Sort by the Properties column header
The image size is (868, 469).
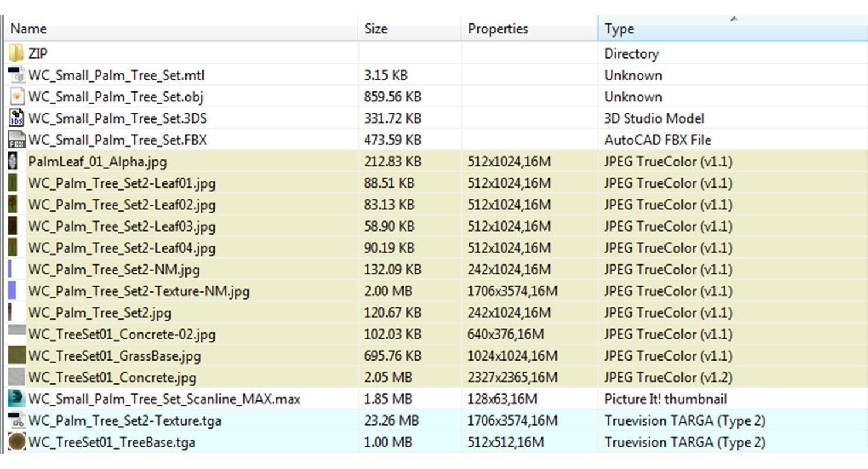coord(498,29)
